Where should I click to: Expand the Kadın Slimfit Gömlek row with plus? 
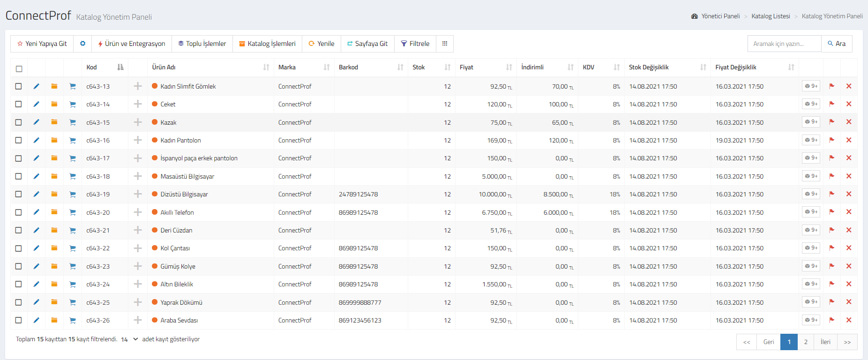tap(138, 86)
